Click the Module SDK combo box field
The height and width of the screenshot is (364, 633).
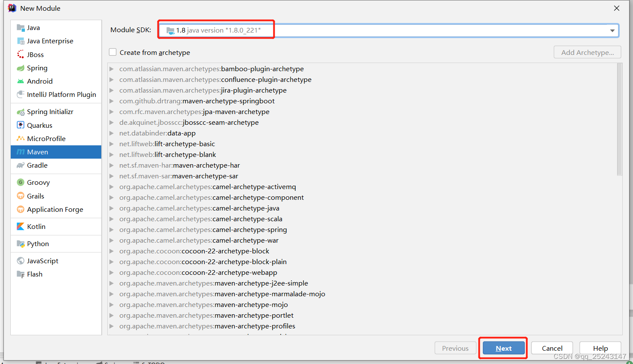(x=389, y=30)
